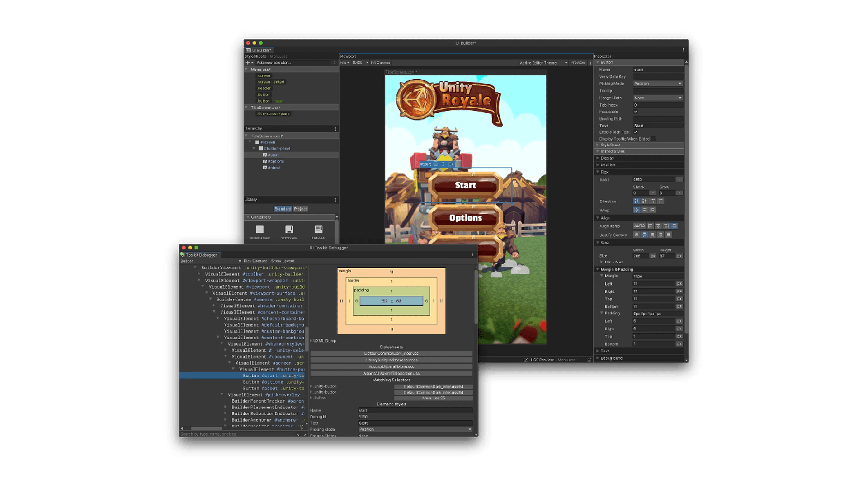Screen dimensions: 868x488
Task: Select .header selector under Menu.uss
Action: 264,89
